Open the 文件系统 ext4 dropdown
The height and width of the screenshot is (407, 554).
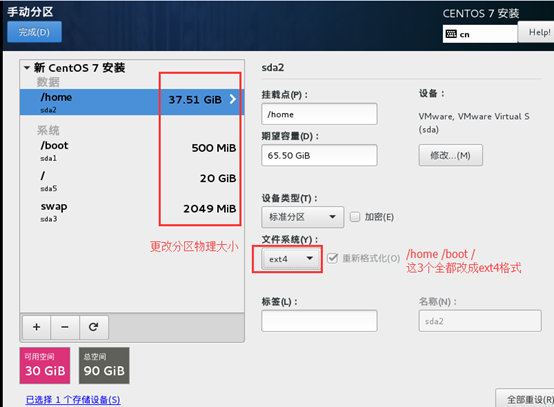(x=291, y=259)
